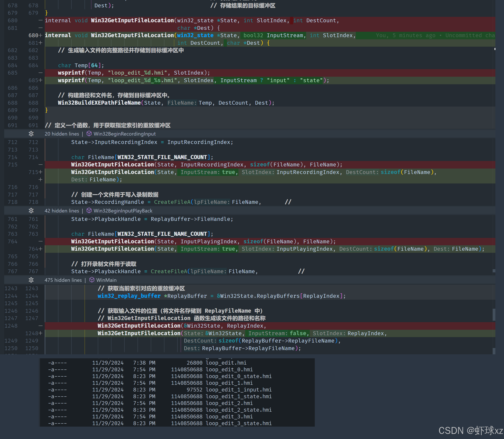This screenshot has width=504, height=439.
Task: Click loop_edit_2_state.hmi in the file listing
Action: click(239, 410)
